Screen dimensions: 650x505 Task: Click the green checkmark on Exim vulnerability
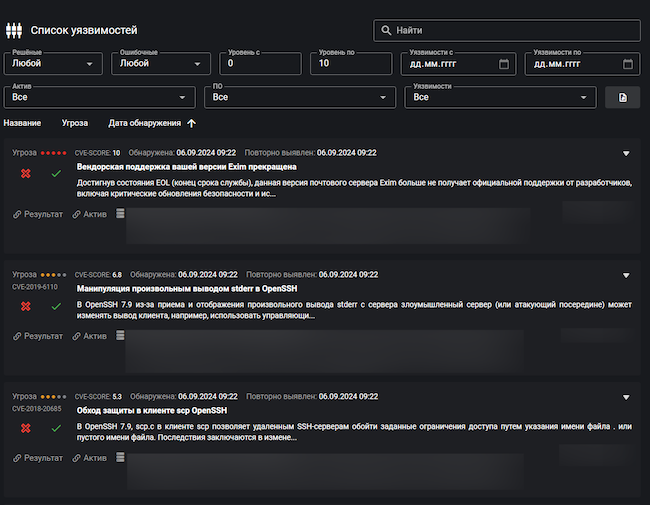56,174
